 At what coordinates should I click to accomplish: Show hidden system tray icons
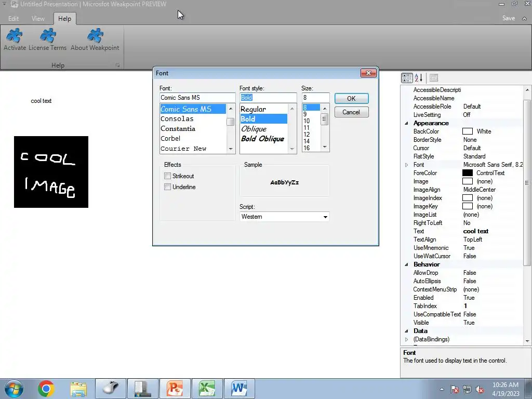[x=442, y=389]
